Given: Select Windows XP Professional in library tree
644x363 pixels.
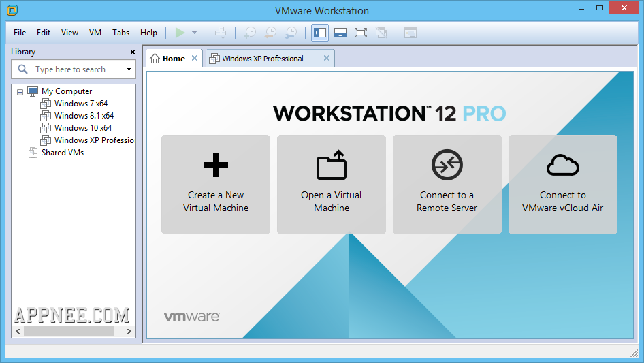Looking at the screenshot, I should coord(94,140).
